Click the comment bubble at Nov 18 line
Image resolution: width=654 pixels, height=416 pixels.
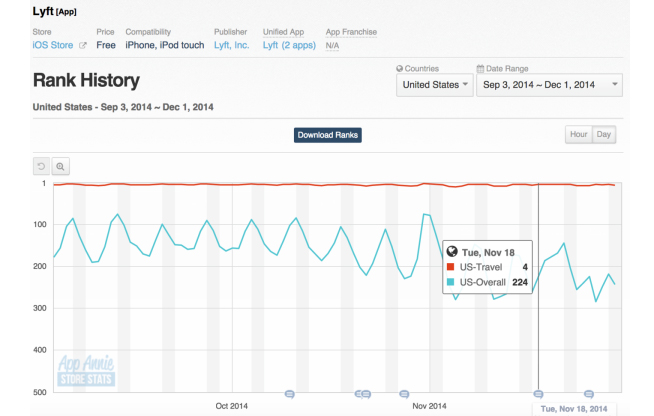pyautogui.click(x=538, y=394)
